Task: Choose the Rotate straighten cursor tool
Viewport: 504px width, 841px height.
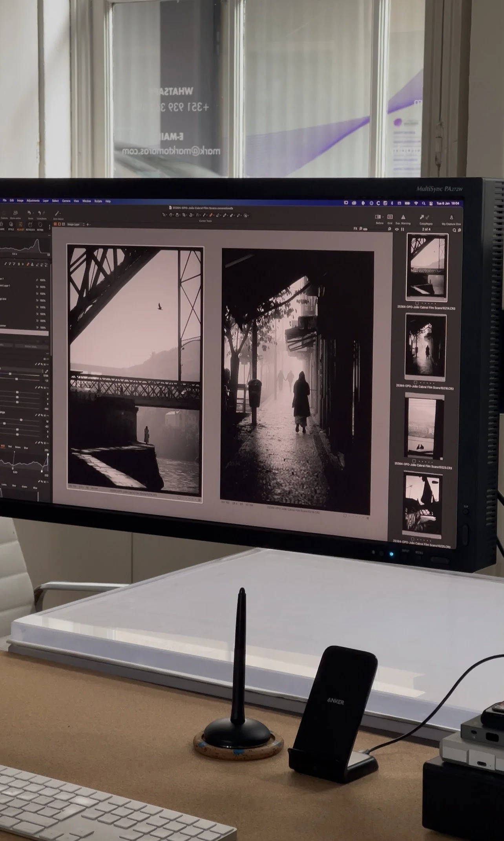Action: [190, 215]
